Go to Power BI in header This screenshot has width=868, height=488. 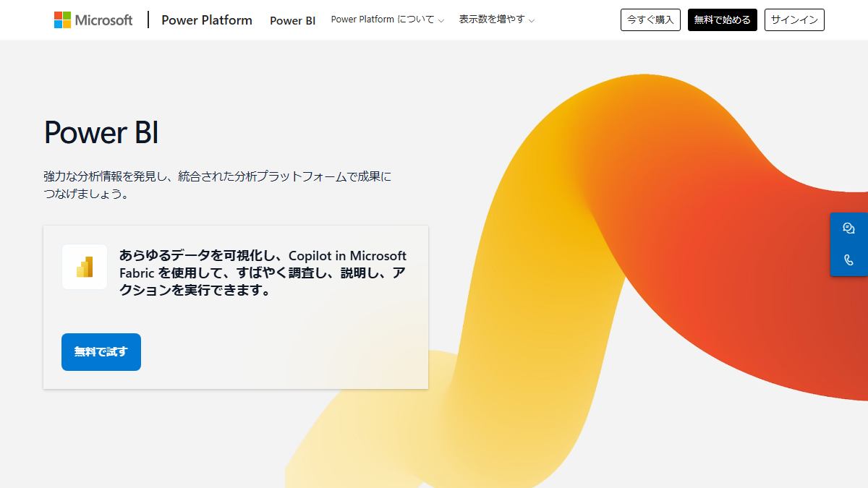point(293,20)
